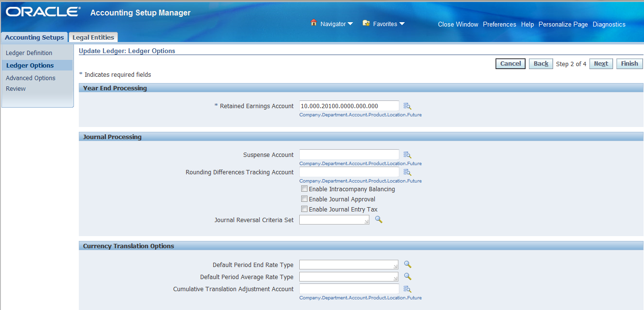Screen dimensions: 644x310
Task: Open the Favorites folder icon
Action: point(366,23)
